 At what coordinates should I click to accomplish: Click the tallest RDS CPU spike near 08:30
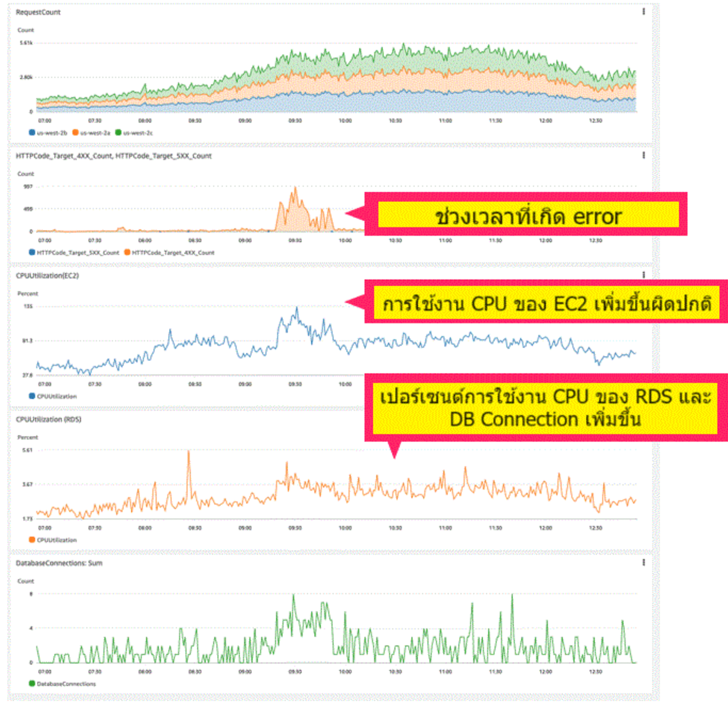(x=189, y=452)
